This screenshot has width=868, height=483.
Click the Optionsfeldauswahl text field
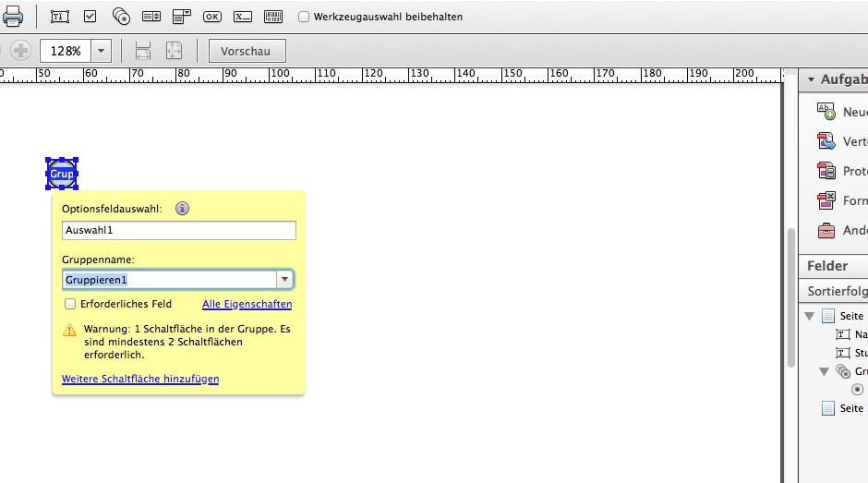click(x=178, y=230)
